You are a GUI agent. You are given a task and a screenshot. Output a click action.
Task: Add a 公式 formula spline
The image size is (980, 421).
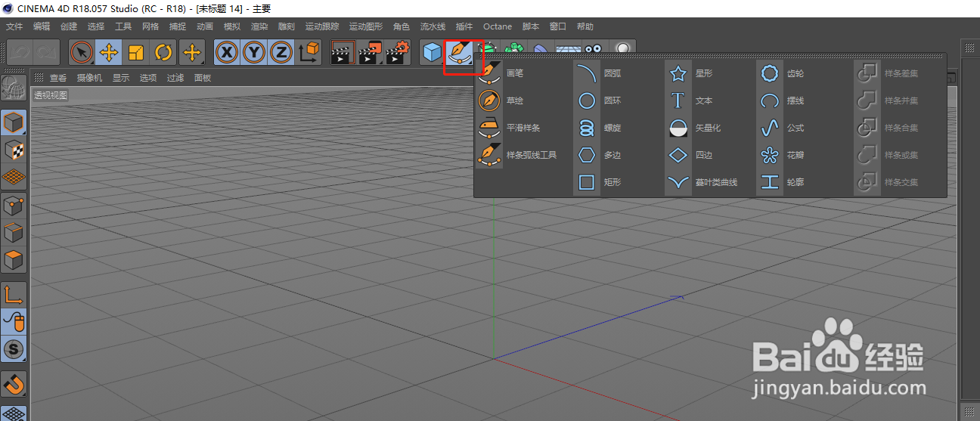783,128
